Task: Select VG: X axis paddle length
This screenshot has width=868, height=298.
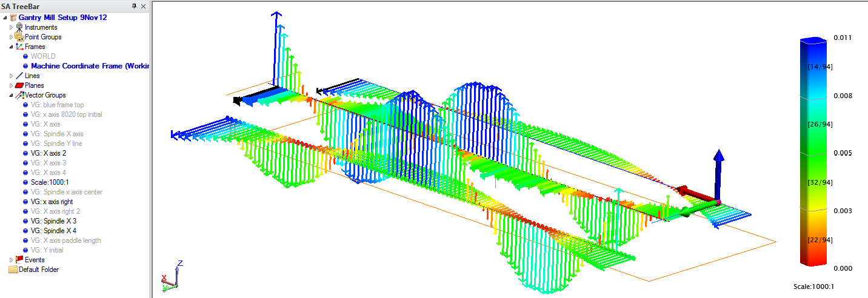Action: pyautogui.click(x=65, y=240)
